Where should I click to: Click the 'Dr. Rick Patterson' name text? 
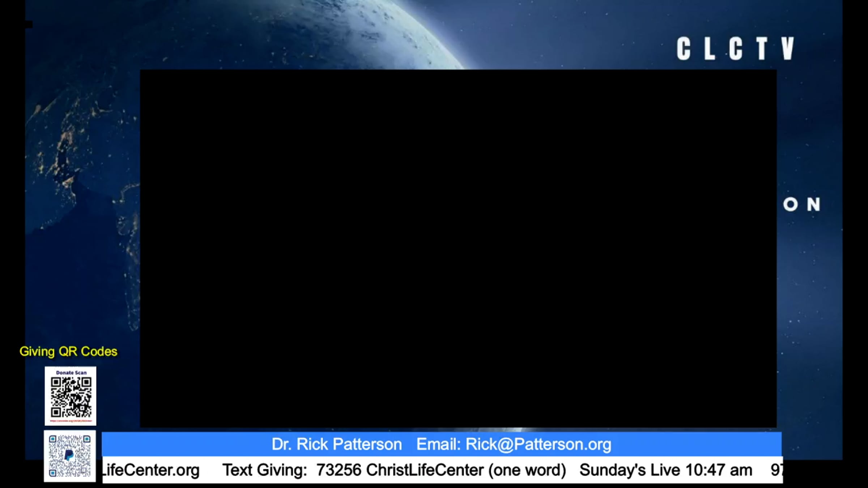click(x=337, y=444)
